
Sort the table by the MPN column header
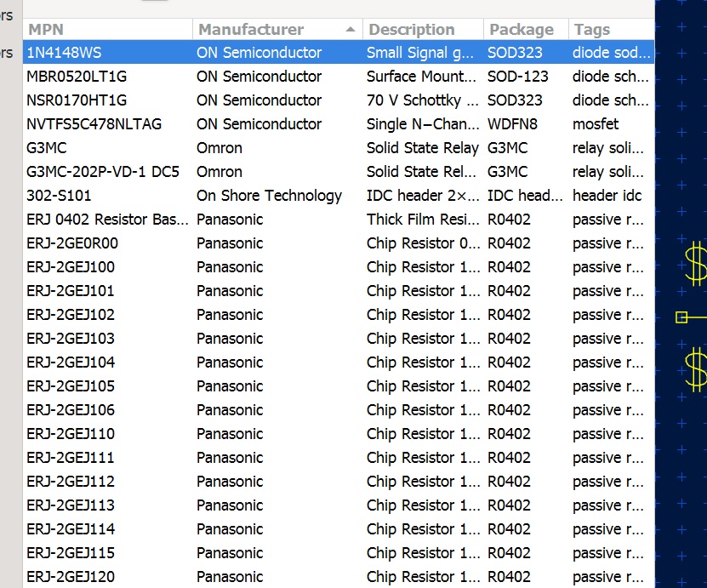coord(108,29)
